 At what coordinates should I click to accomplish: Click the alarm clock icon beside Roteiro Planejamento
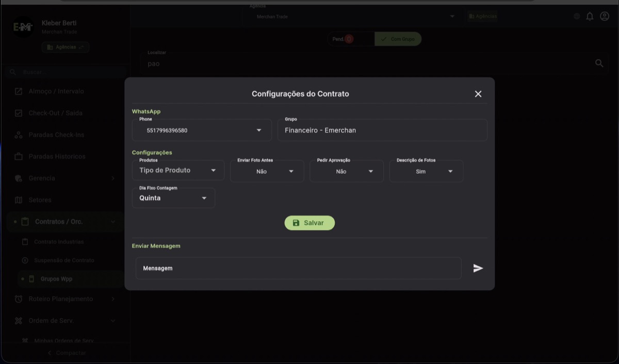pos(18,299)
